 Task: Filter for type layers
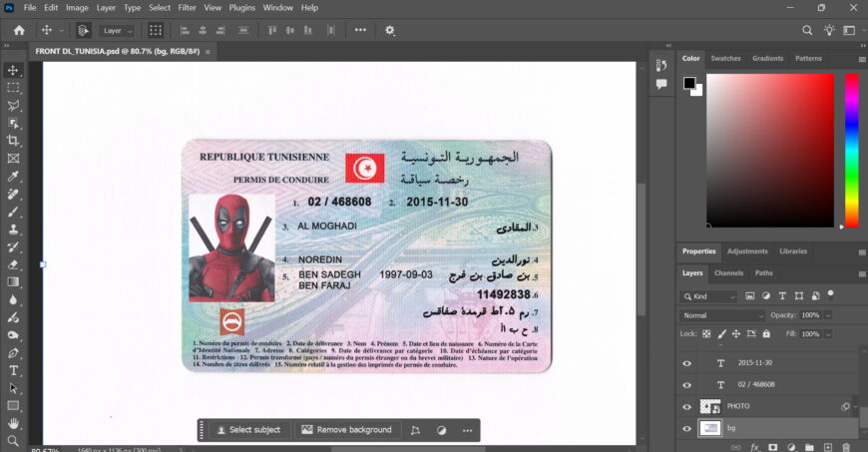coord(782,296)
